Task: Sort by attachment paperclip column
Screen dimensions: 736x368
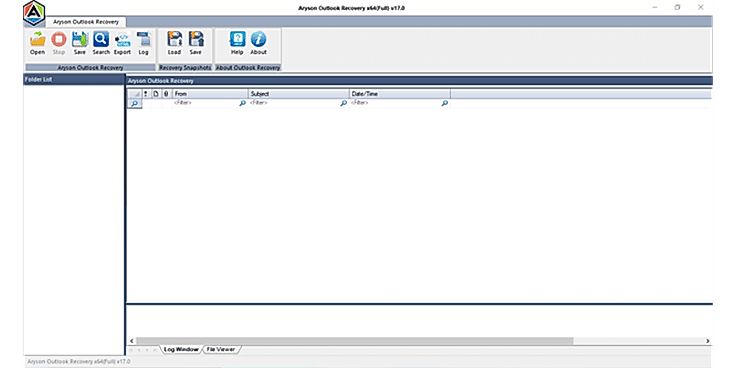Action: [x=166, y=94]
